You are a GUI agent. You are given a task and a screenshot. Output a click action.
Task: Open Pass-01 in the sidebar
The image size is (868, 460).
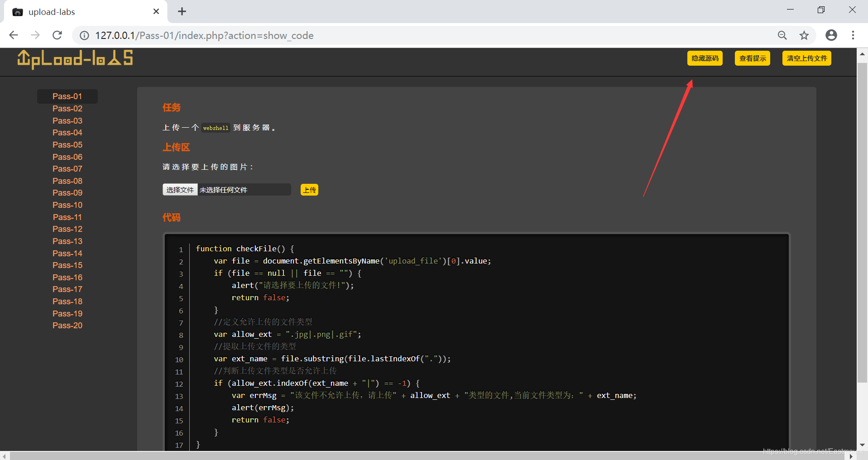click(67, 96)
